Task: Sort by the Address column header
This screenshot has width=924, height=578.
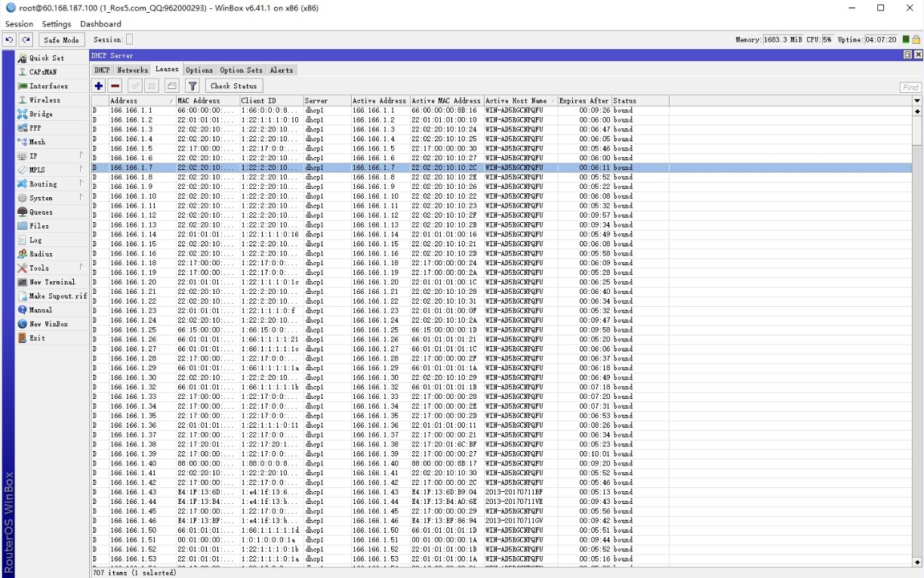Action: (x=142, y=100)
